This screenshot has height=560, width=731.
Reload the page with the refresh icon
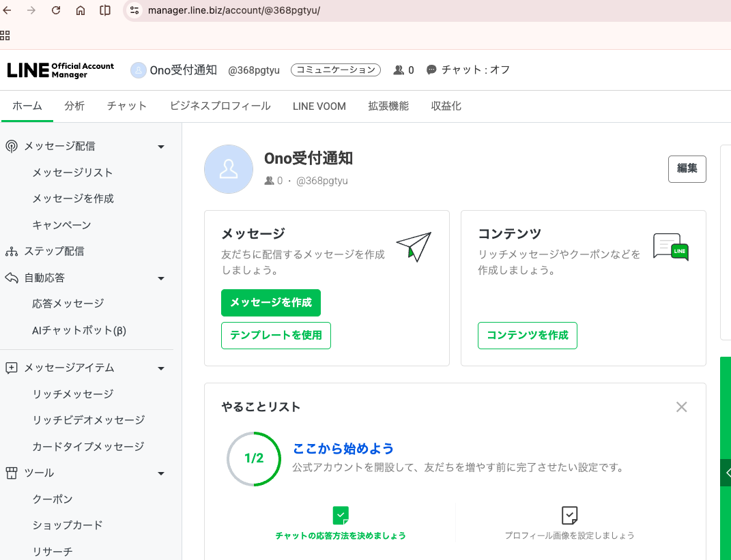tap(56, 10)
